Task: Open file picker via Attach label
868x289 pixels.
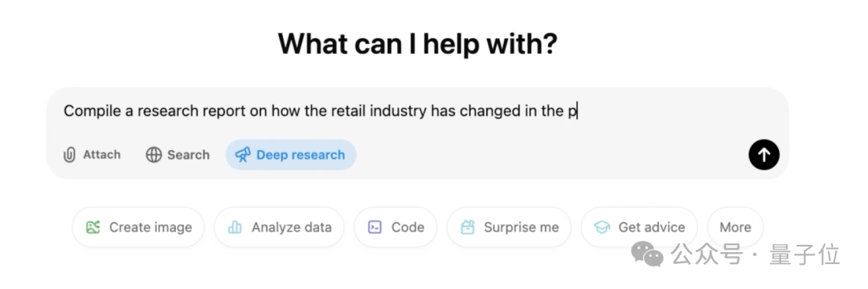Action: [x=102, y=155]
